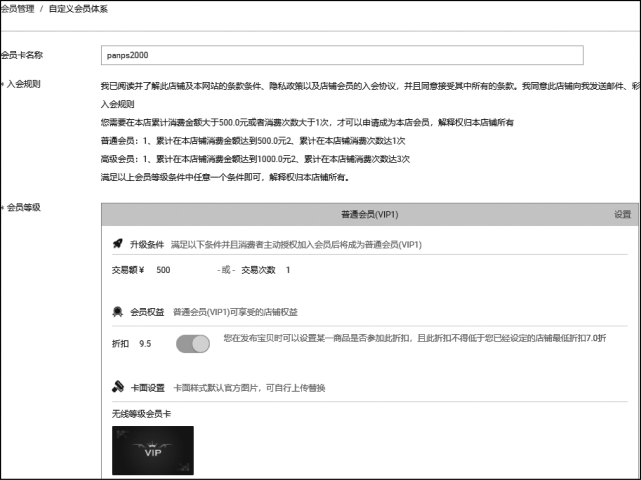Click the 普通会员(VIP1) header title
Image resolution: width=641 pixels, height=480 pixels.
coord(370,214)
